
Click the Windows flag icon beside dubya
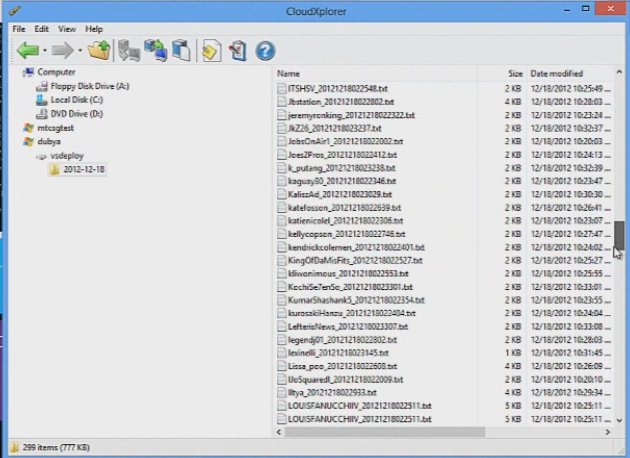click(29, 141)
